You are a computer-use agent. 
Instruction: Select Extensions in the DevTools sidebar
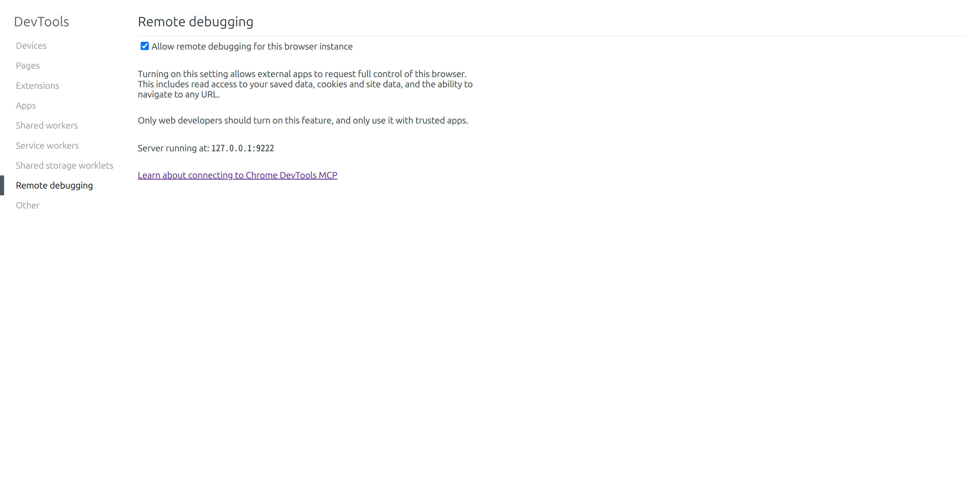point(37,86)
